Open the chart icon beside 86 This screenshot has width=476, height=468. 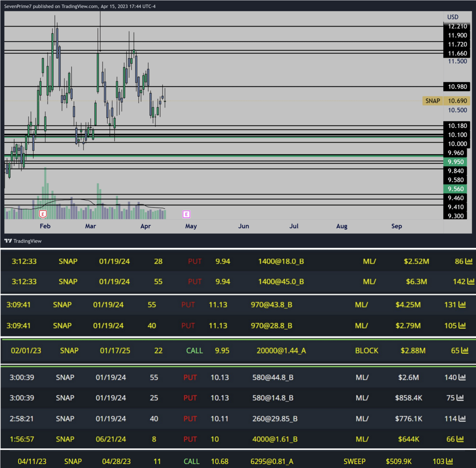pos(469,261)
